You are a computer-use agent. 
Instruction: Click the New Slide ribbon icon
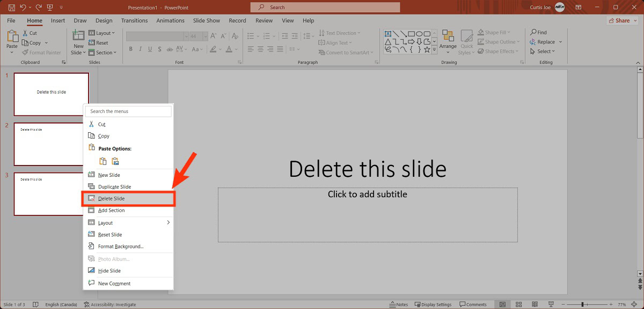click(78, 37)
